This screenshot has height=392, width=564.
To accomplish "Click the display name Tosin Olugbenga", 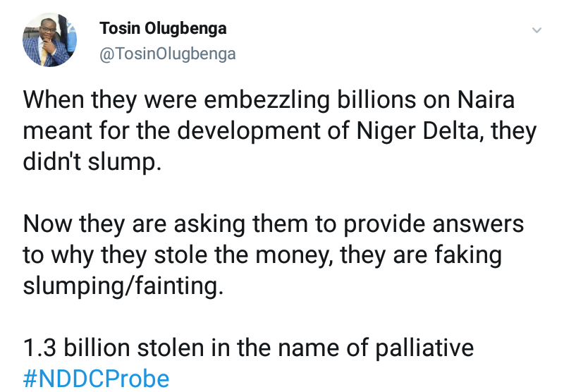I will (163, 28).
